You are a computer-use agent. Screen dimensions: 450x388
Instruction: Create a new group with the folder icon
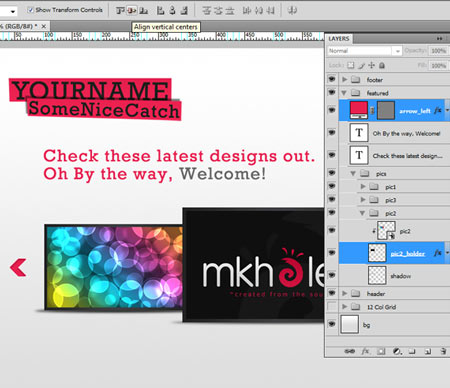[412, 351]
